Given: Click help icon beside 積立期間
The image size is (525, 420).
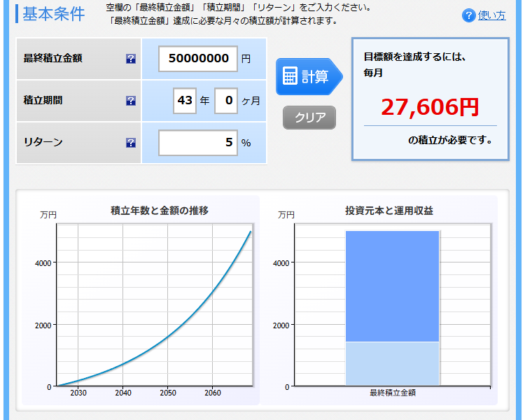Looking at the screenshot, I should tap(131, 101).
